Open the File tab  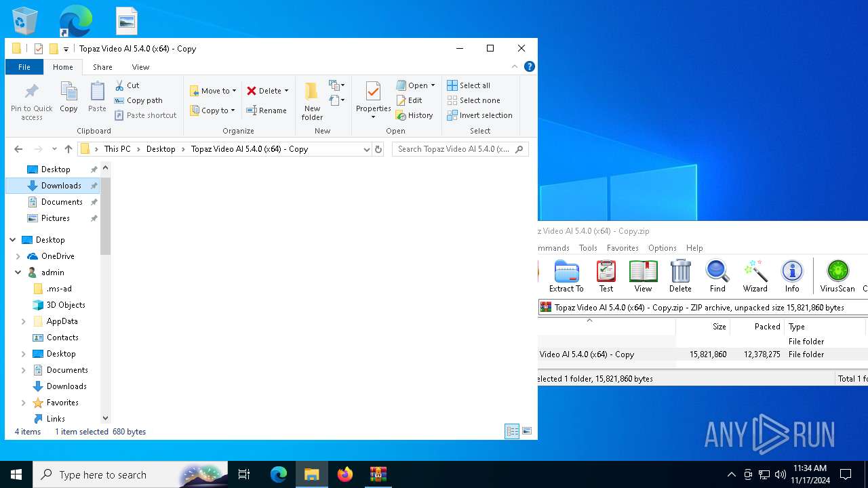[x=24, y=67]
